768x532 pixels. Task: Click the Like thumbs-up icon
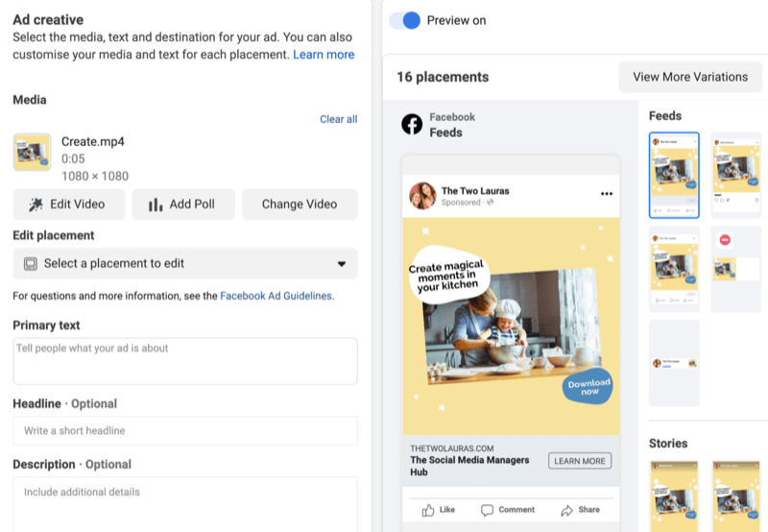pos(428,511)
